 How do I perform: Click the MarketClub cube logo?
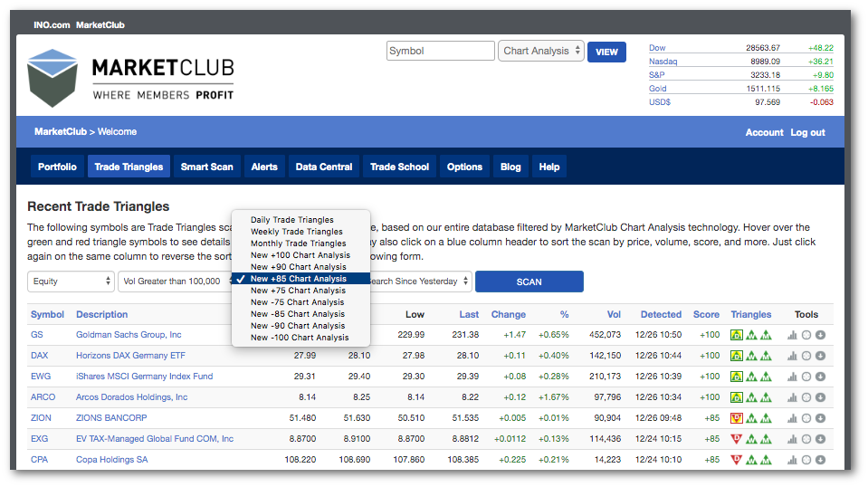(x=52, y=78)
